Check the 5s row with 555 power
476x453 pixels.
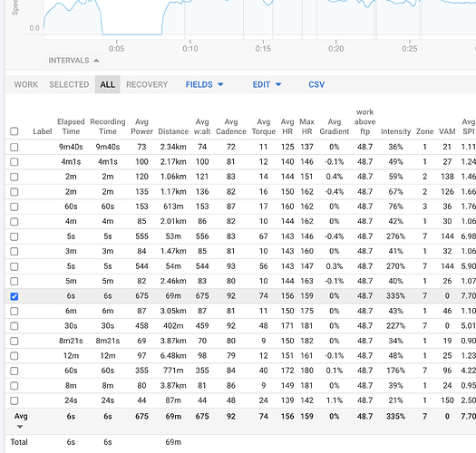(x=15, y=236)
